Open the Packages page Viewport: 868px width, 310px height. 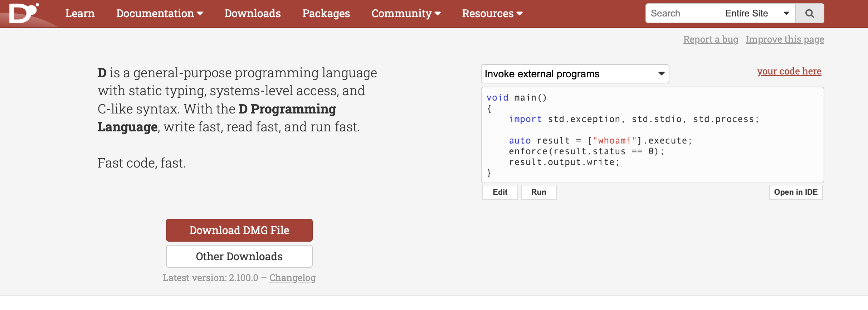pos(326,14)
